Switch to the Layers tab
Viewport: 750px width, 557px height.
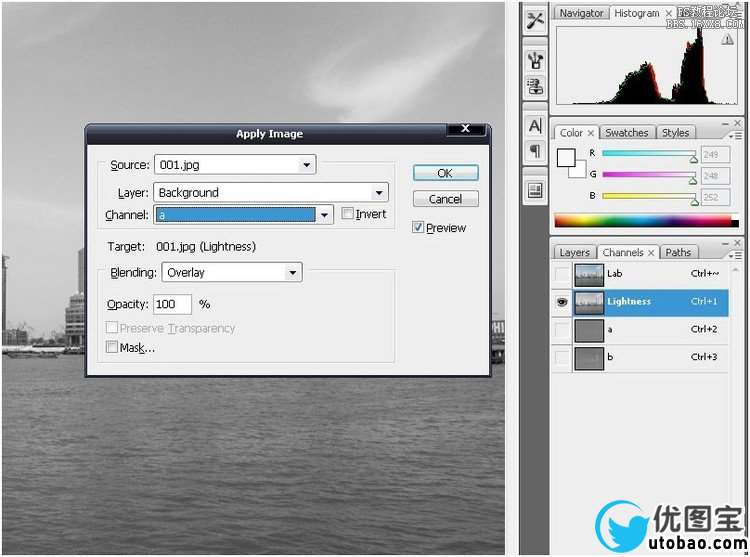click(x=574, y=252)
